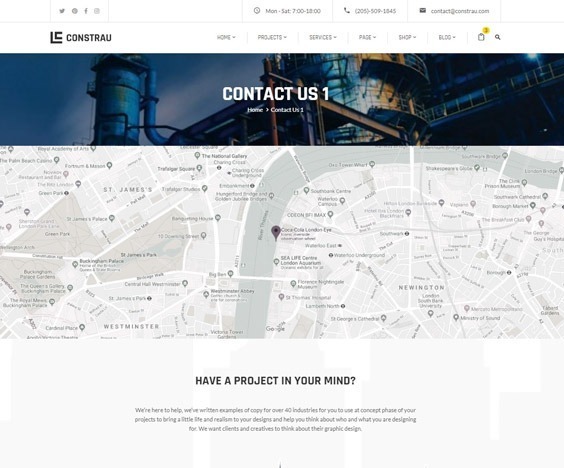Click the Coca-Cola London Eye map pin

tap(276, 233)
